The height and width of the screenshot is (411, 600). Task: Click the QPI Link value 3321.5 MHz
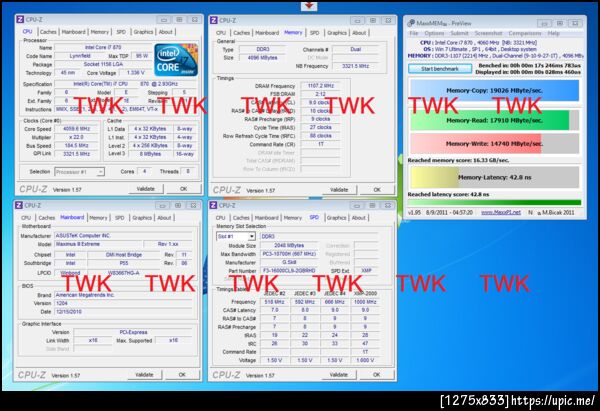77,154
